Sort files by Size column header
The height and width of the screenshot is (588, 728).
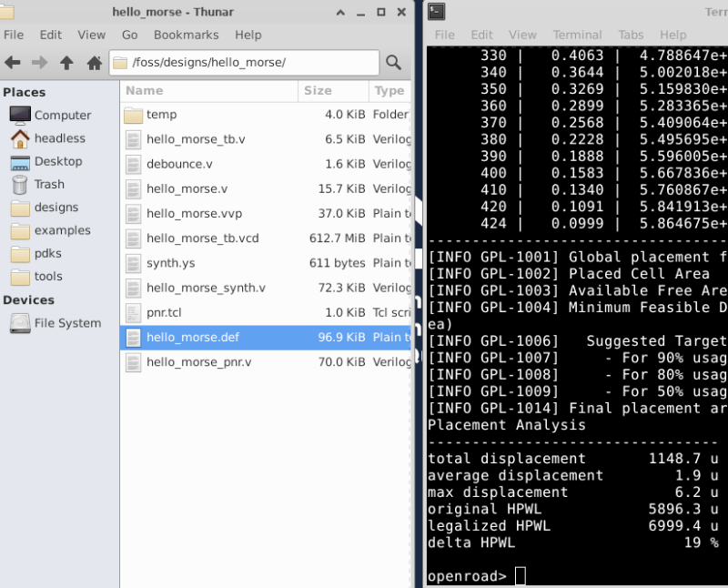(x=318, y=91)
